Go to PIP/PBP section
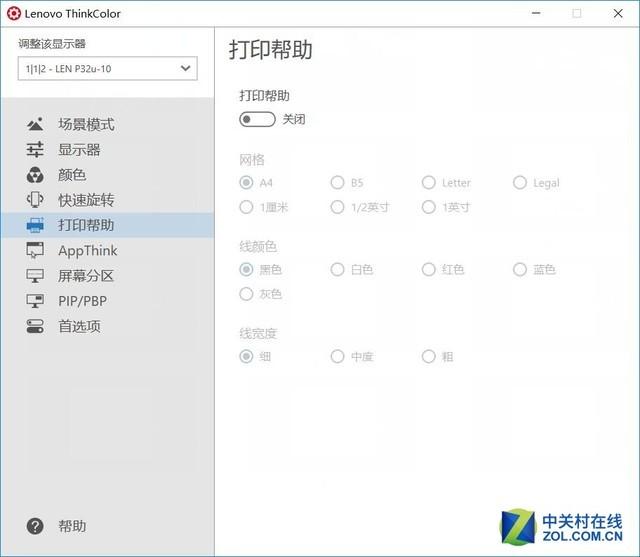Viewport: 640px width, 557px height. 107,301
